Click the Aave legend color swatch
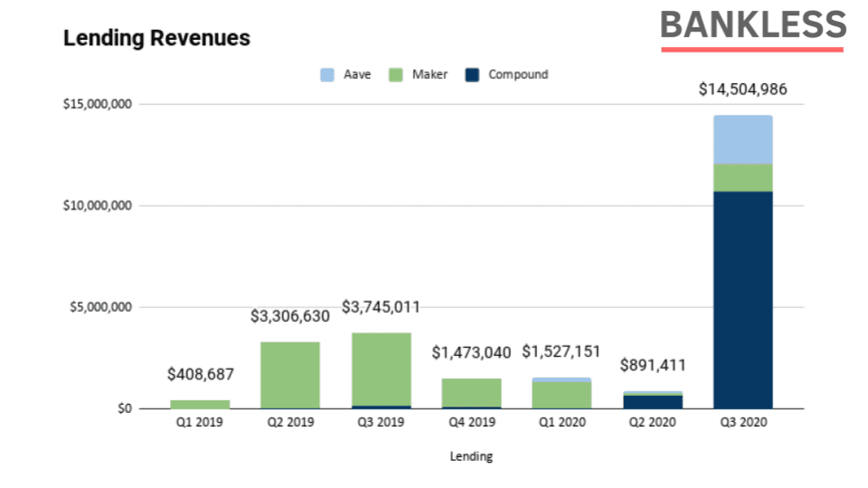 [327, 75]
